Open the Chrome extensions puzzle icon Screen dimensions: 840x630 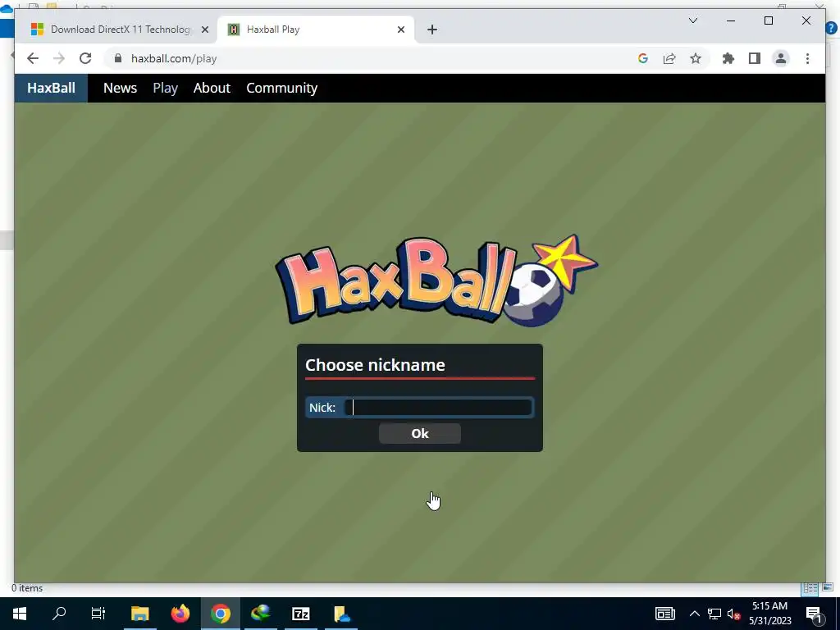728,58
